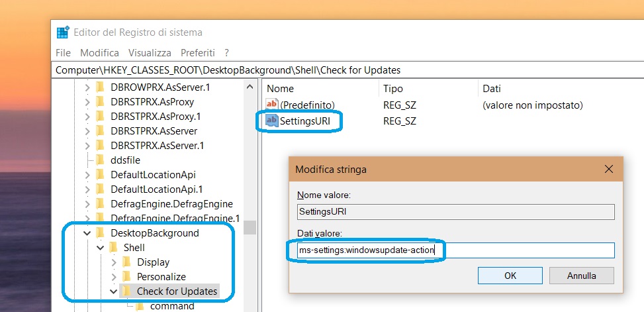Select the DefragEngine.DefragEngine.1 key label
This screenshot has width=644, height=312.
tap(175, 219)
